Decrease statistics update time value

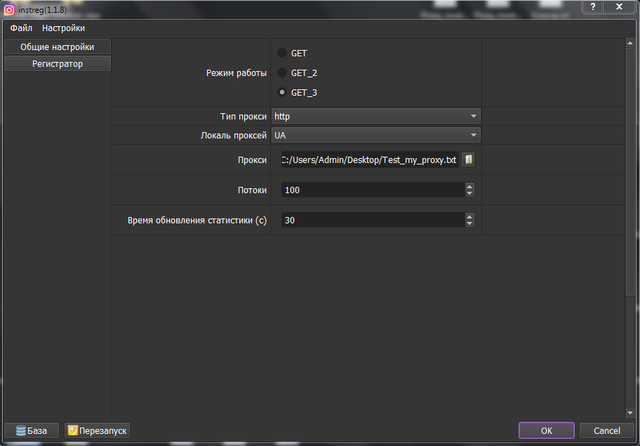tap(469, 223)
